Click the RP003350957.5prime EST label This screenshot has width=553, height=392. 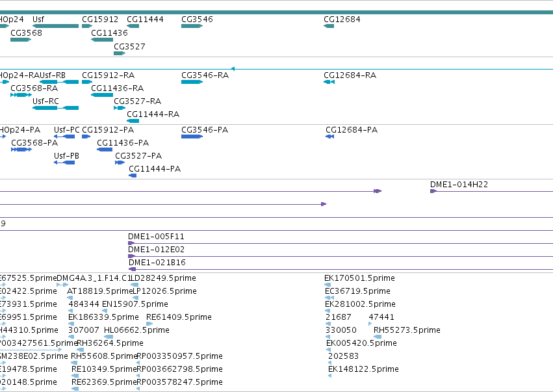179,356
